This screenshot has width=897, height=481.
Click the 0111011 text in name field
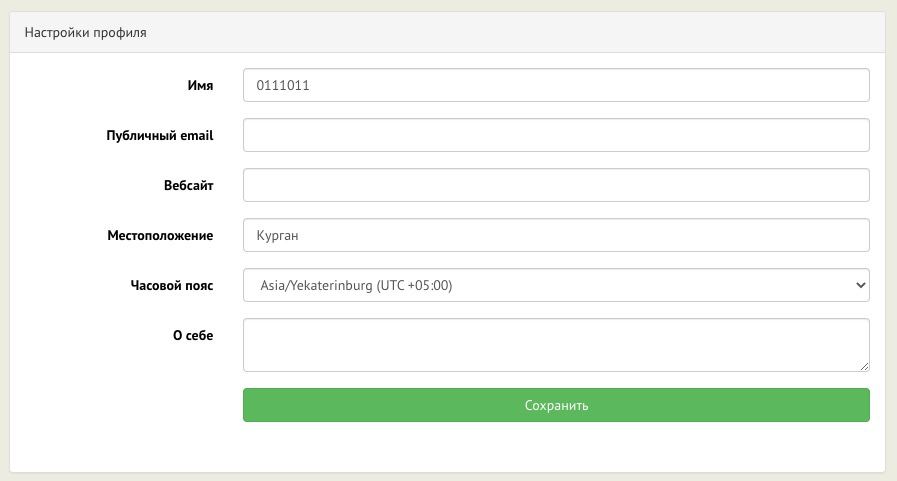point(283,86)
